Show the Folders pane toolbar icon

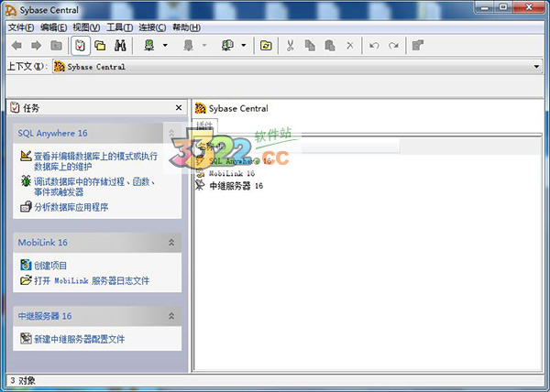click(x=100, y=46)
